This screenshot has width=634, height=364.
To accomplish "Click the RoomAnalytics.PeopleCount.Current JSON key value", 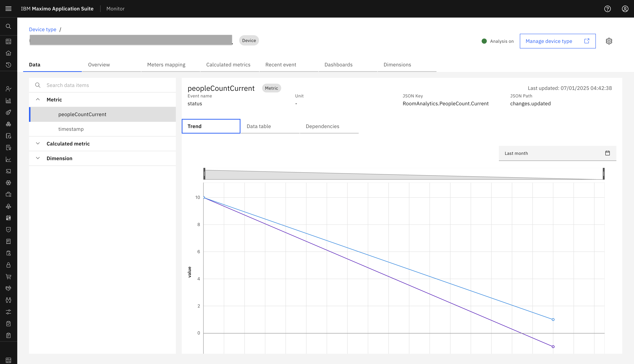I will [x=445, y=103].
